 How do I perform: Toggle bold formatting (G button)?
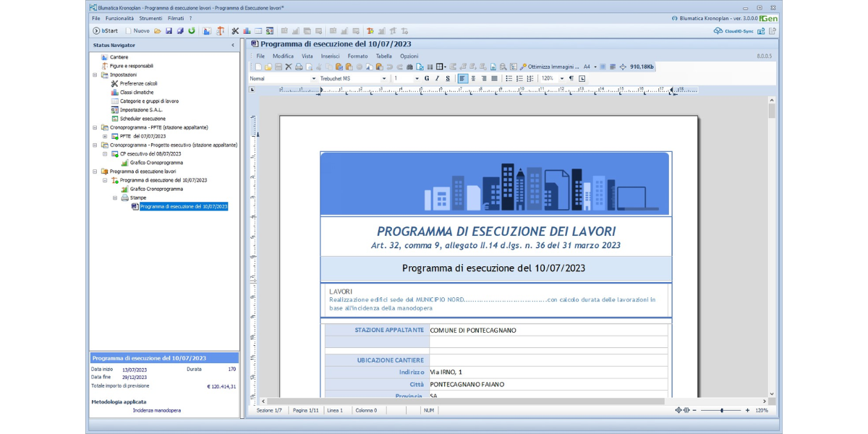[427, 78]
